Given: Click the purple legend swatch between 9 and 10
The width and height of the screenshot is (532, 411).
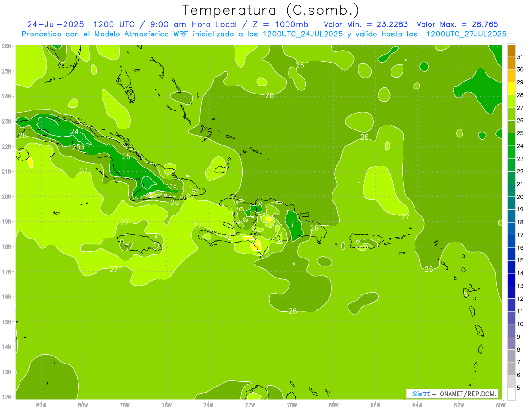Looking at the screenshot, I should (x=511, y=330).
